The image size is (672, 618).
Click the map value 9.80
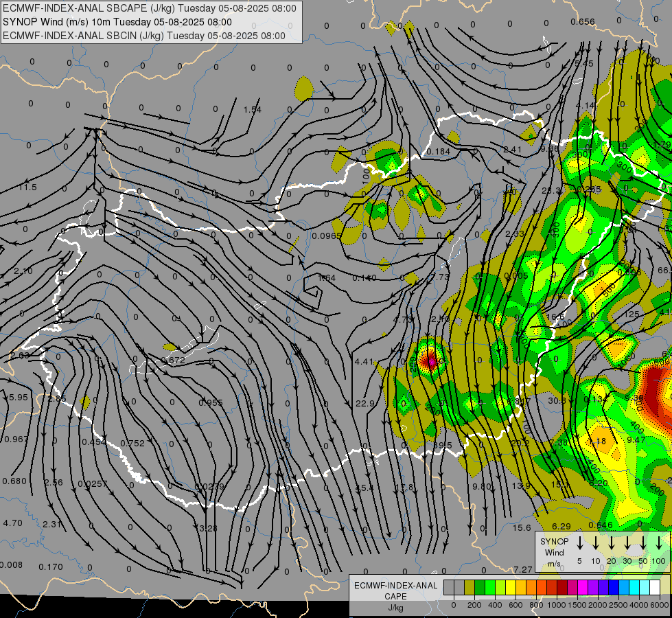click(x=482, y=486)
